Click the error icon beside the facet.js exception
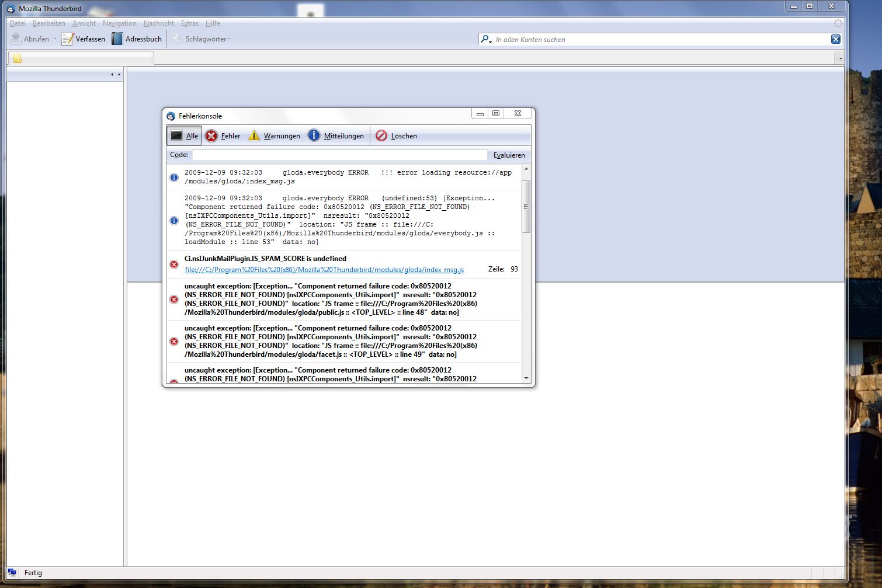The width and height of the screenshot is (882, 588). click(x=174, y=342)
